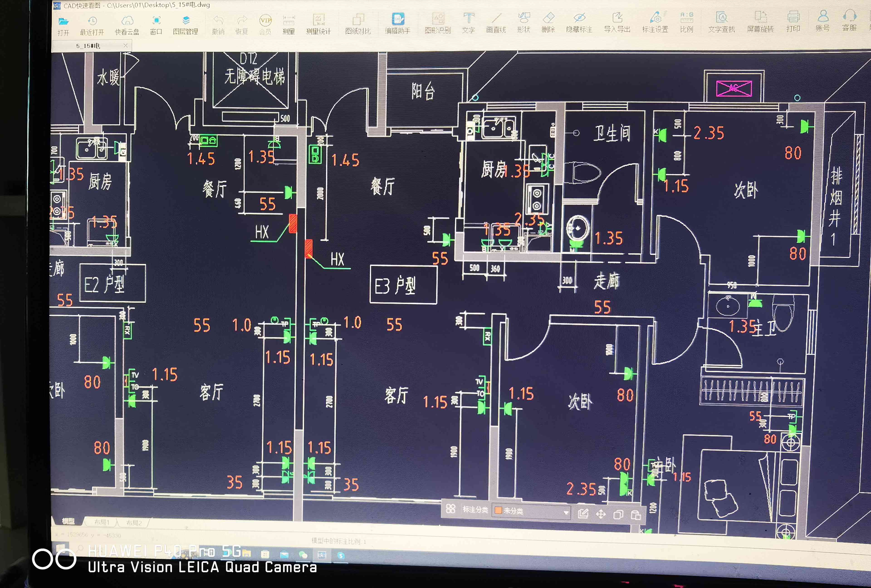Click the 无障碍电梯 elevator label
Viewport: 871px width, 588px height.
click(254, 77)
